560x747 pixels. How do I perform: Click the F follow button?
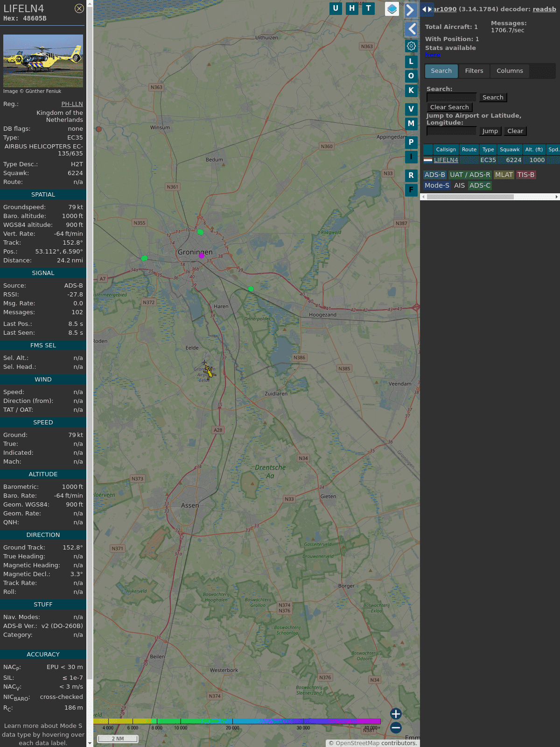pos(411,190)
